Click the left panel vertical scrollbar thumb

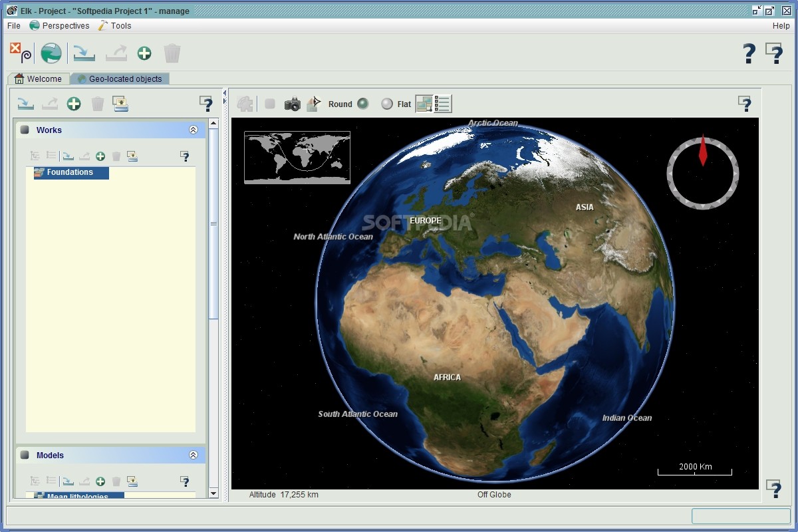pos(213,223)
